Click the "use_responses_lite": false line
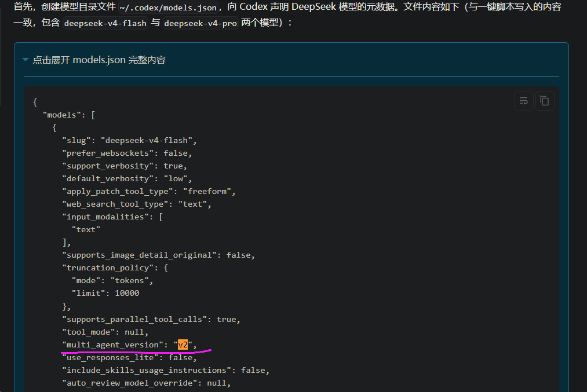This screenshot has width=587, height=392. tap(130, 357)
